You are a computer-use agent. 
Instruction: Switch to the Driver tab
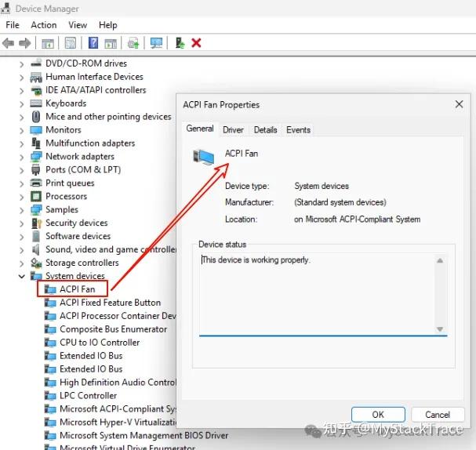[233, 130]
